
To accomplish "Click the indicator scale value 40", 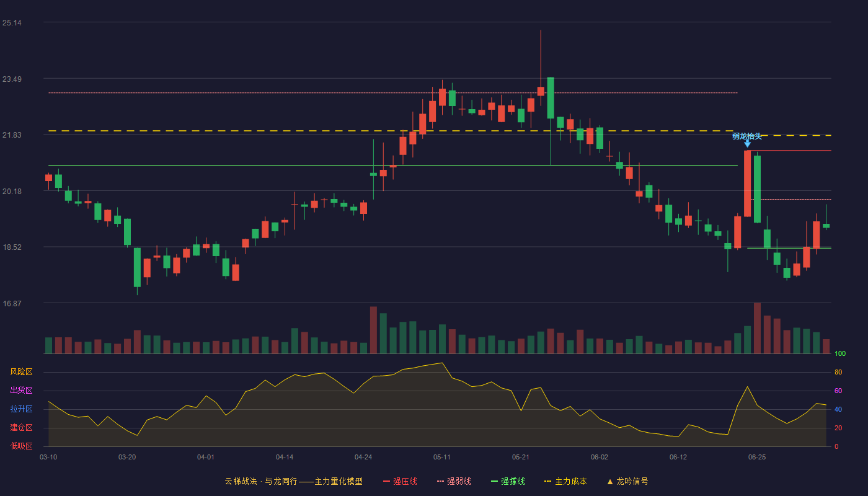I will [838, 409].
